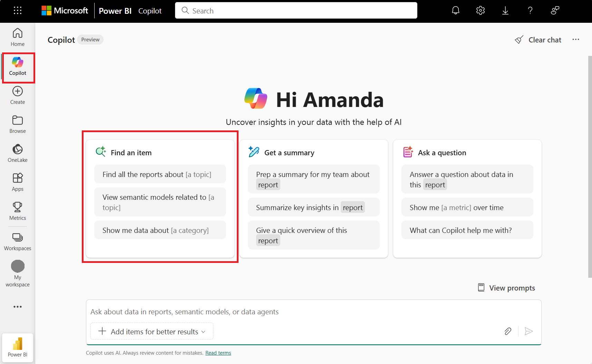Screen dimensions: 592x364
Task: Click the Ask a question notepad icon
Action: pos(408,151)
